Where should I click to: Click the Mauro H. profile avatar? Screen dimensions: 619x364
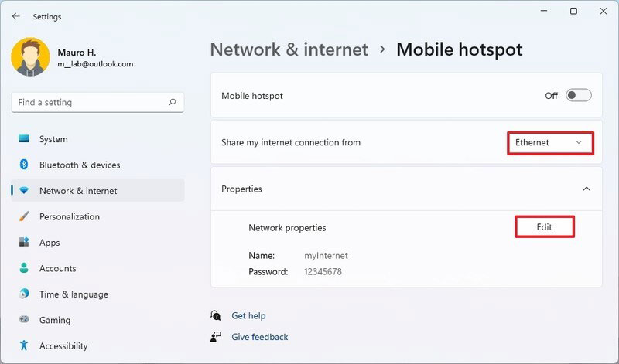coord(30,57)
